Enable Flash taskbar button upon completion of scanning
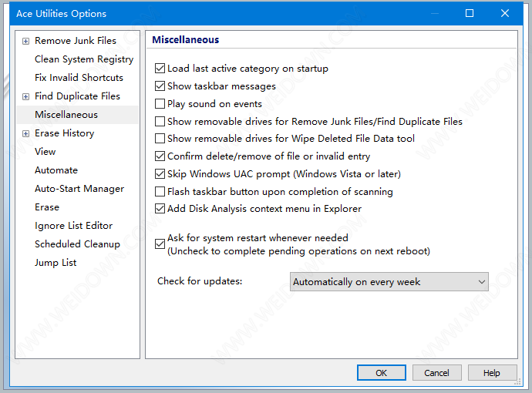 coord(160,192)
